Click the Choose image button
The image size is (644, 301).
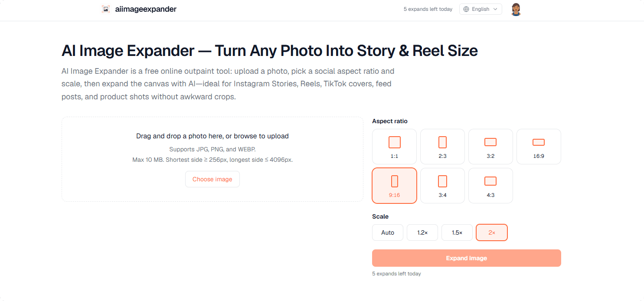click(x=212, y=179)
